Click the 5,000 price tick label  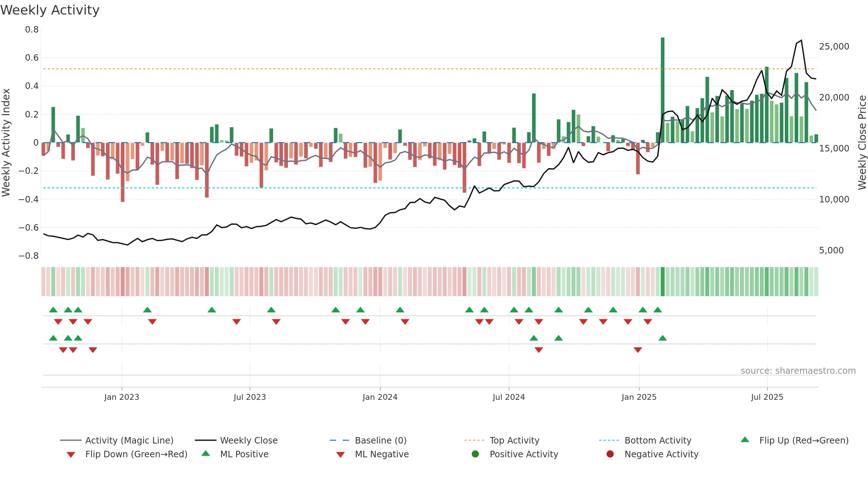pyautogui.click(x=831, y=251)
